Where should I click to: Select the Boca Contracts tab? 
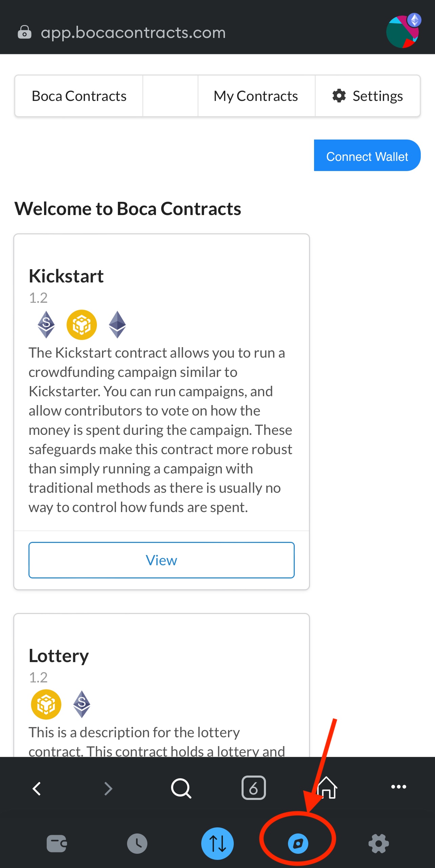pyautogui.click(x=79, y=96)
